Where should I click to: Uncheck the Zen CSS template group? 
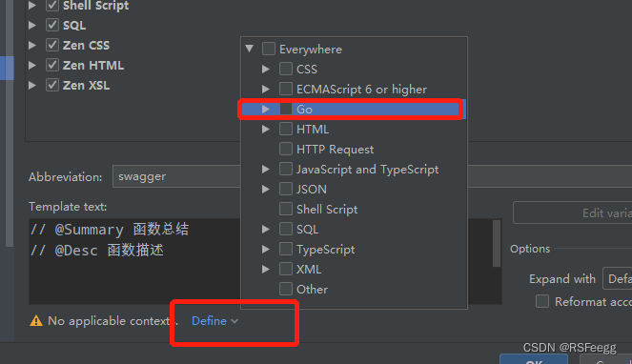[52, 45]
